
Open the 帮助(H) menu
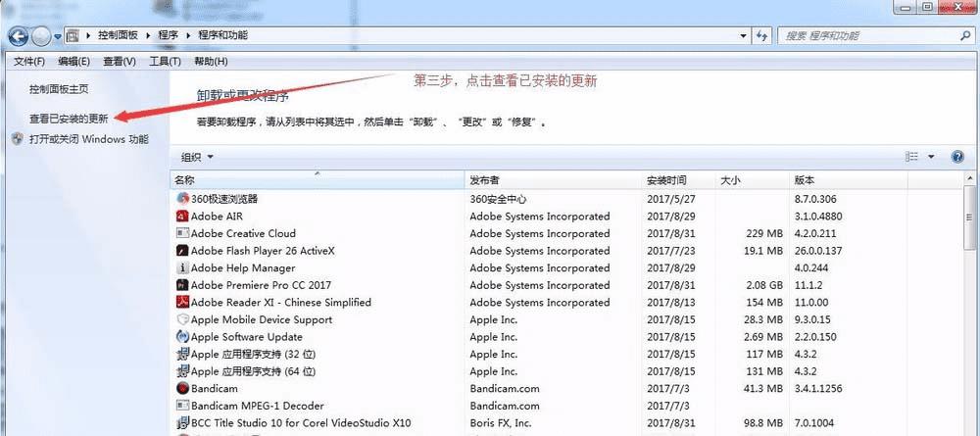(211, 61)
